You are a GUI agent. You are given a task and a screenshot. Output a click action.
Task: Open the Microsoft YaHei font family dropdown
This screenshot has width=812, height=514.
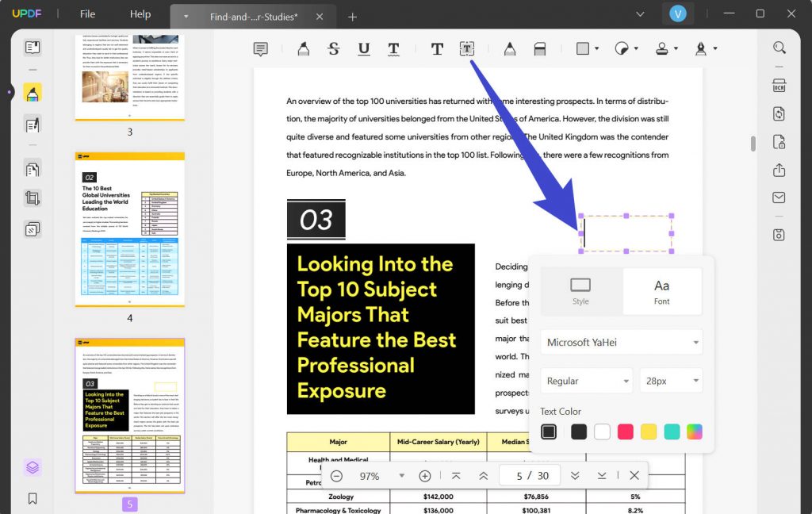(621, 342)
